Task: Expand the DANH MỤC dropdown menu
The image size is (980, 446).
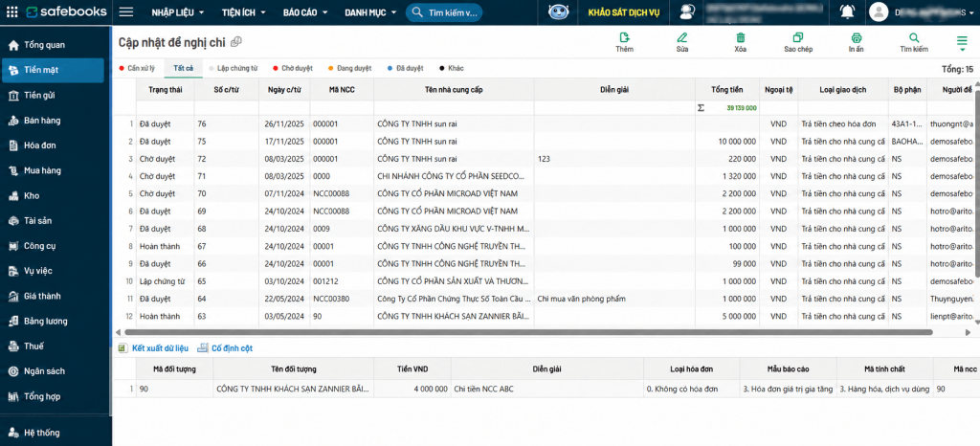Action: click(x=370, y=12)
